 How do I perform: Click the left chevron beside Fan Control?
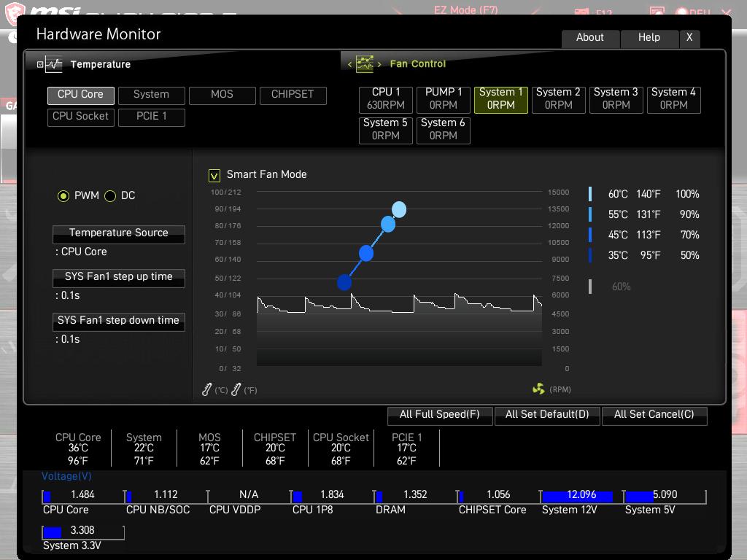(349, 64)
